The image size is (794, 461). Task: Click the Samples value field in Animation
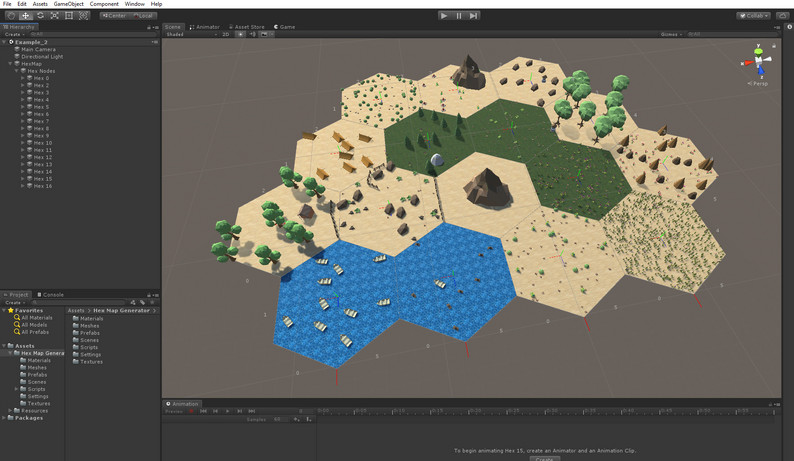(280, 419)
